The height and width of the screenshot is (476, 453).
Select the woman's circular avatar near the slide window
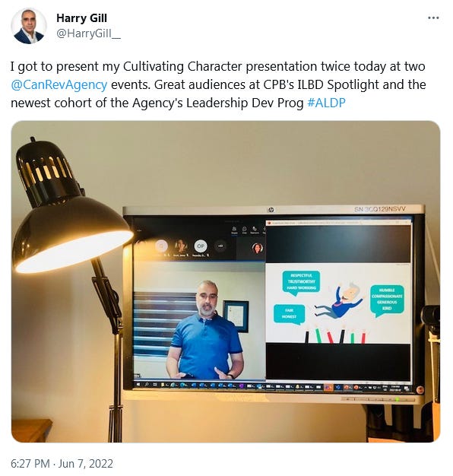pyautogui.click(x=258, y=248)
